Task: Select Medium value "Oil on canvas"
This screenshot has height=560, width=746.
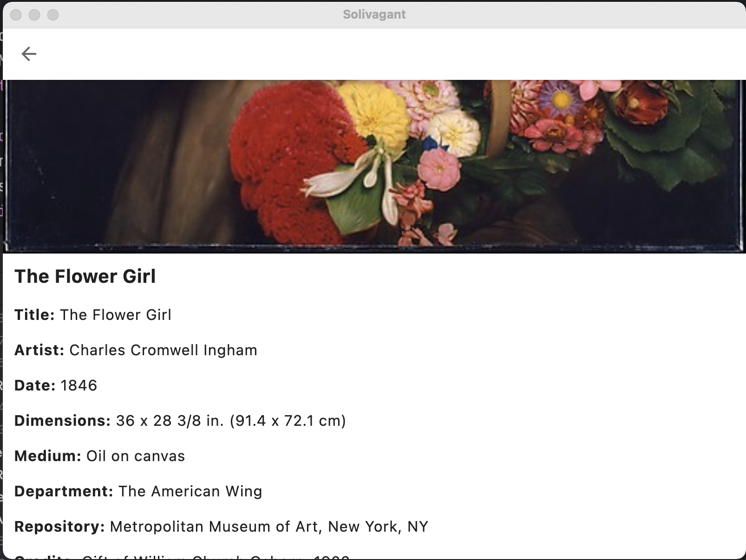Action: pos(136,456)
